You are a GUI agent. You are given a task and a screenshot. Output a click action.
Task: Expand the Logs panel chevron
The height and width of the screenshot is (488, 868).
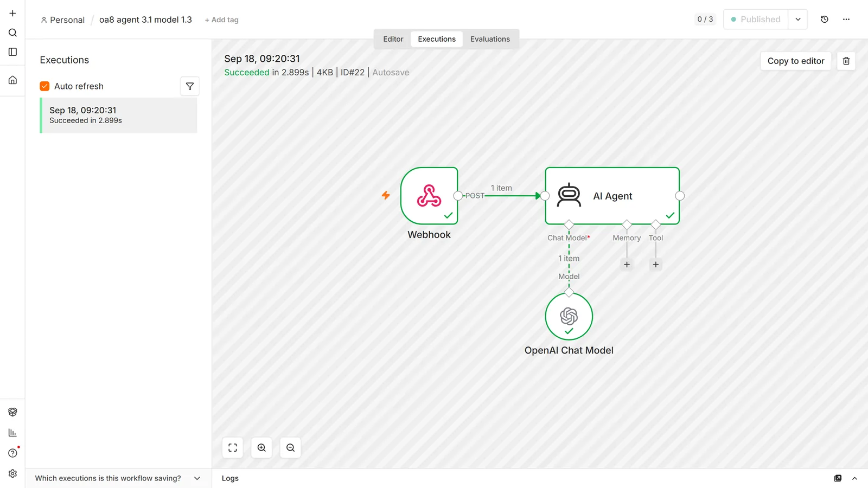click(x=854, y=478)
